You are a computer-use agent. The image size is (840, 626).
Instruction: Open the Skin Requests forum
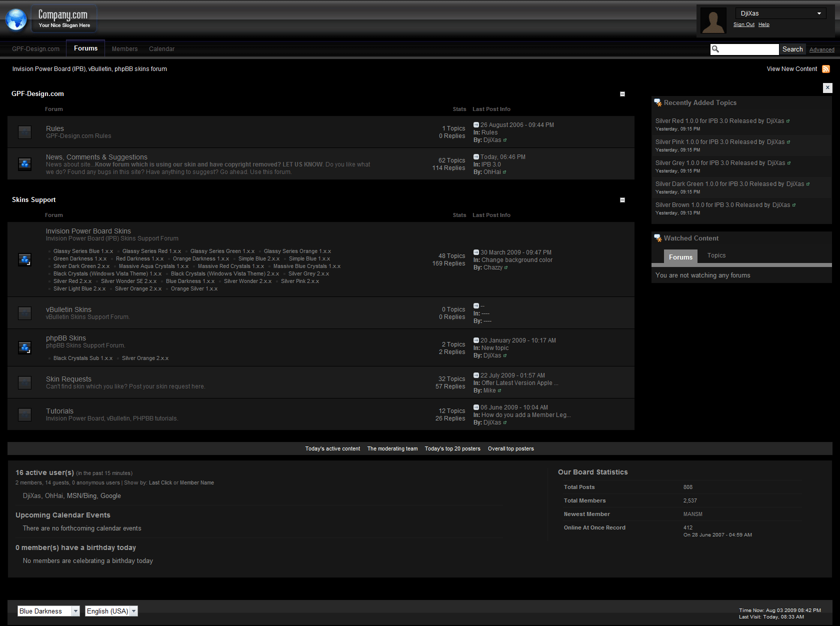pyautogui.click(x=68, y=379)
